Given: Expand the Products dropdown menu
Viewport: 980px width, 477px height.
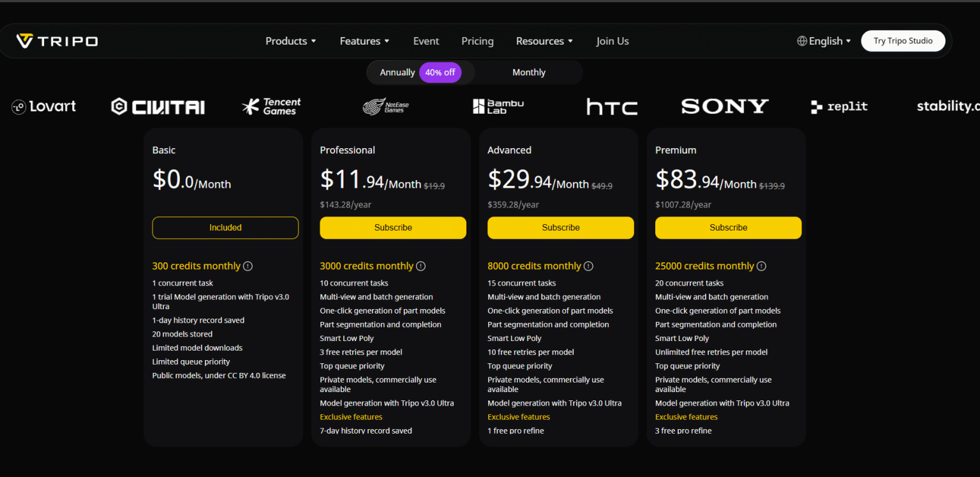Looking at the screenshot, I should [291, 41].
